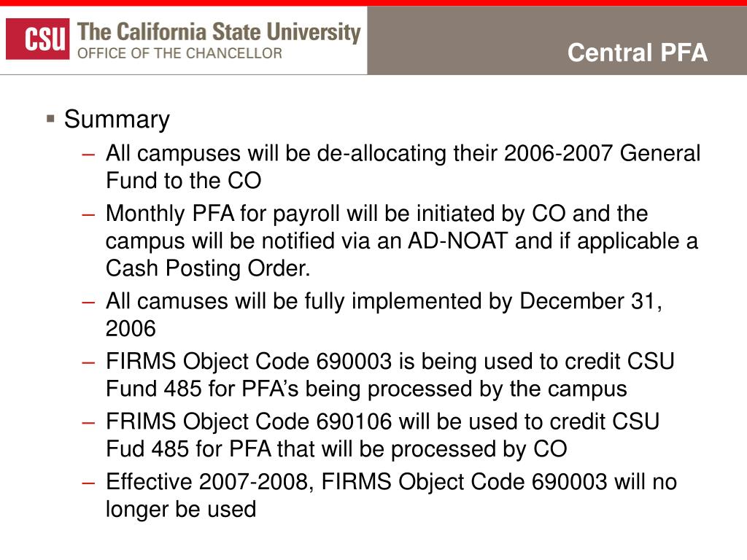747x560 pixels.
Task: Click the Office of the Chancellor text
Action: [179, 52]
